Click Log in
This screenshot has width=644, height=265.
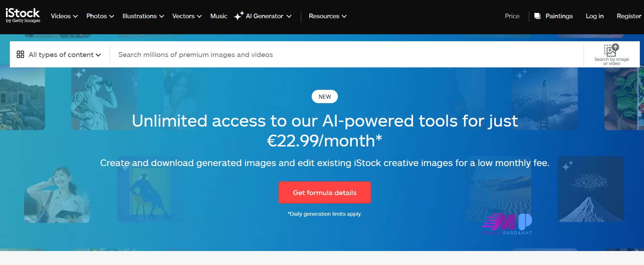point(594,16)
